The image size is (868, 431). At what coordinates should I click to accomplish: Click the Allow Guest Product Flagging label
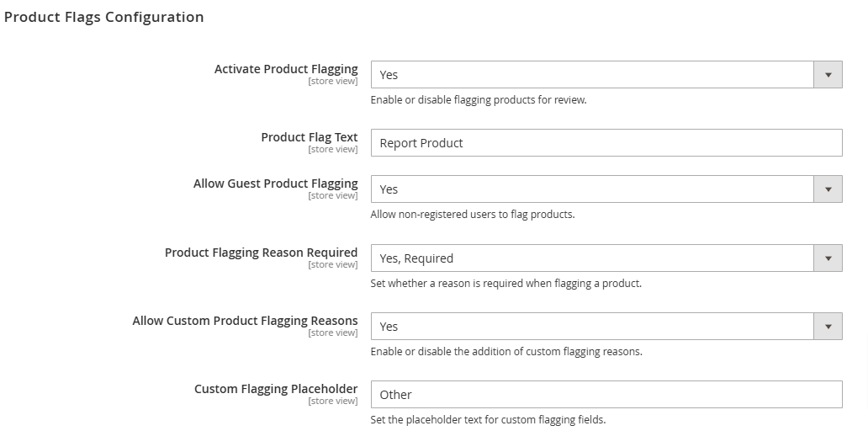coord(276,184)
